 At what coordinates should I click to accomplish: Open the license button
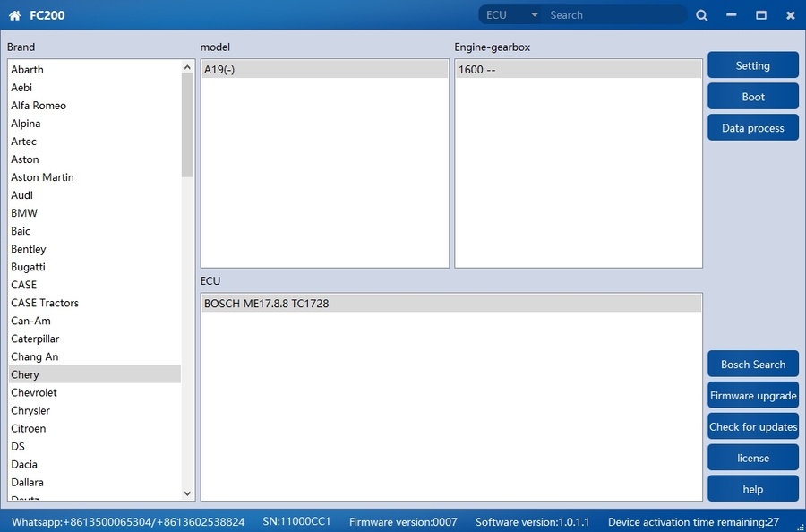(752, 458)
